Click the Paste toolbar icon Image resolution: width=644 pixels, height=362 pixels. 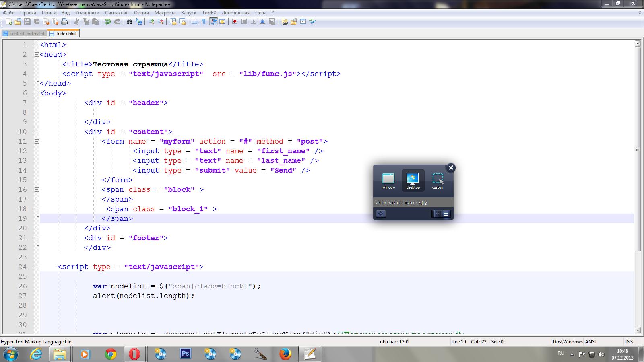tap(95, 21)
